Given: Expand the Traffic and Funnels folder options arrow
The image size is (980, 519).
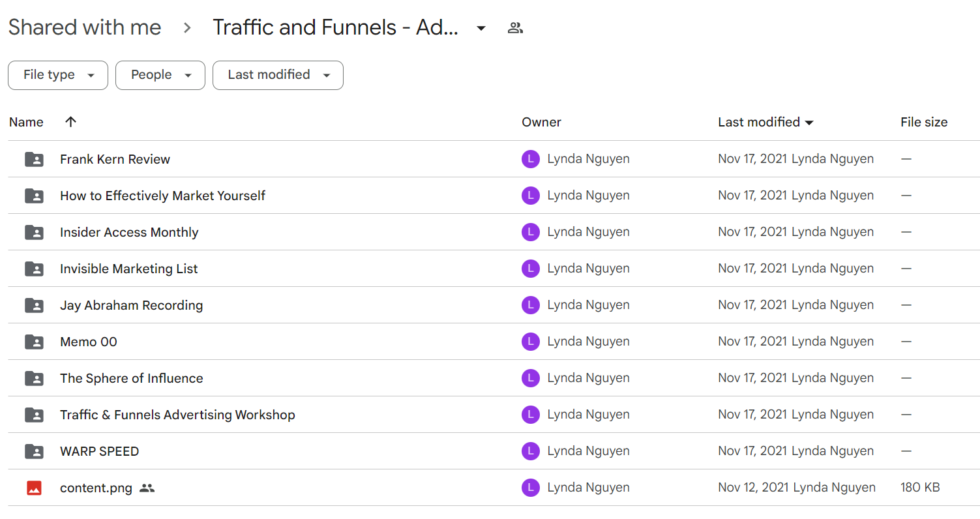Looking at the screenshot, I should point(481,28).
